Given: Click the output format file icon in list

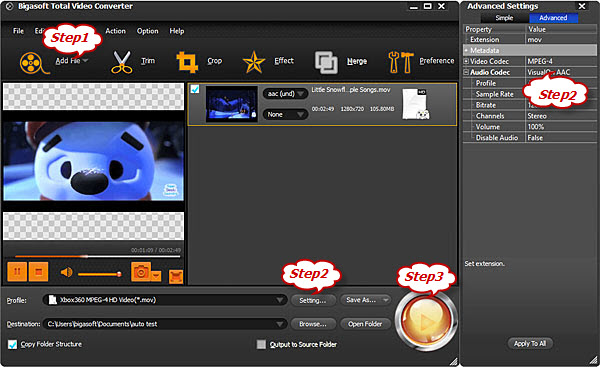Looking at the screenshot, I should (x=416, y=104).
